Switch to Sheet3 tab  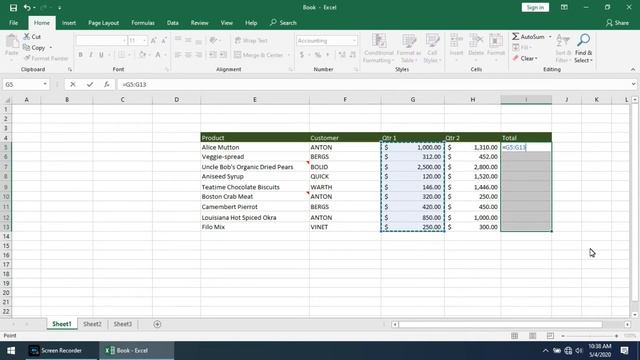coord(123,324)
